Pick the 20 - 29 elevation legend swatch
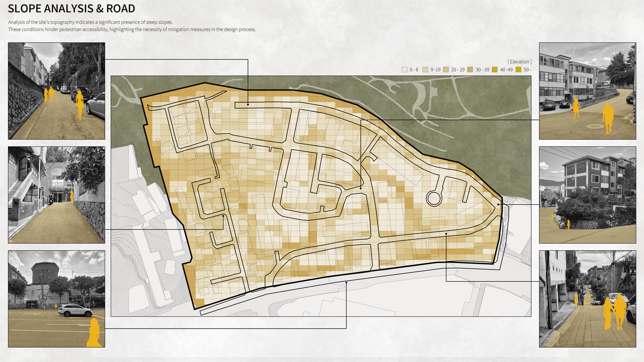 (446, 70)
